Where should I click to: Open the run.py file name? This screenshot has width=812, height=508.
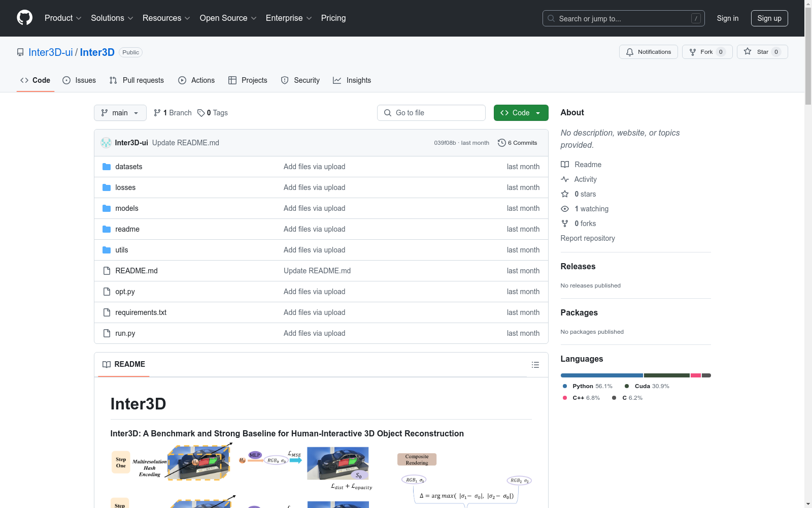tap(125, 333)
